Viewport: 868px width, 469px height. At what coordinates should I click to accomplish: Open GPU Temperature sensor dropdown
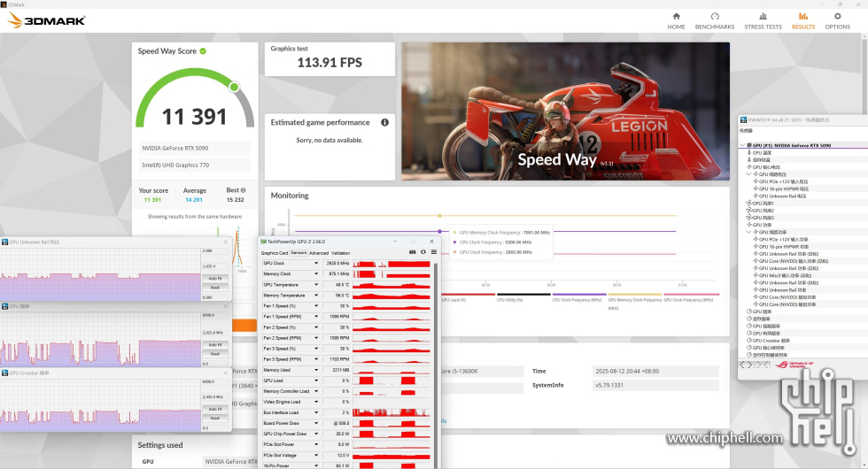coord(316,285)
